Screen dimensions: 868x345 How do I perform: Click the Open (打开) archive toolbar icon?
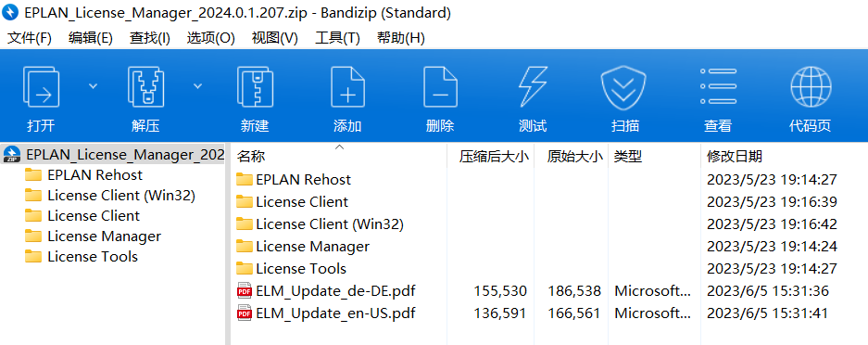pos(41,87)
